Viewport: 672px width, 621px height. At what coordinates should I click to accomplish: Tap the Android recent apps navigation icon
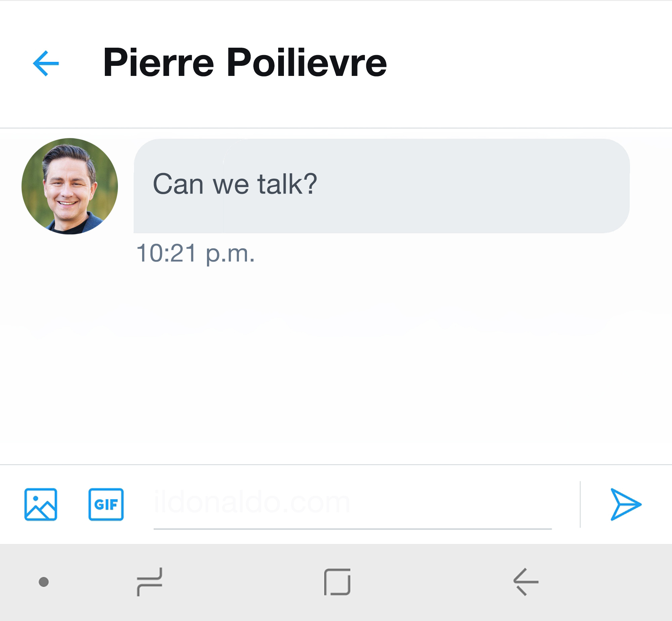point(150,582)
